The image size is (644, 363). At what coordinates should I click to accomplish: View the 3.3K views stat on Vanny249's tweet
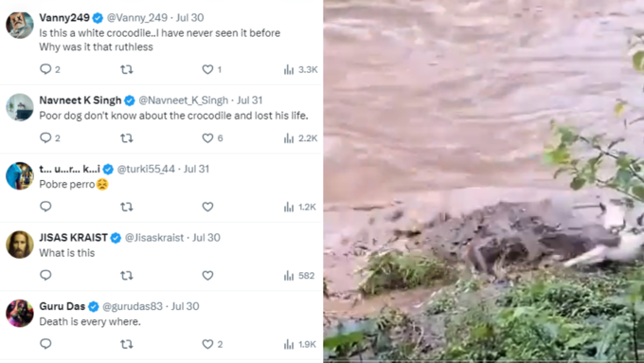(x=300, y=69)
